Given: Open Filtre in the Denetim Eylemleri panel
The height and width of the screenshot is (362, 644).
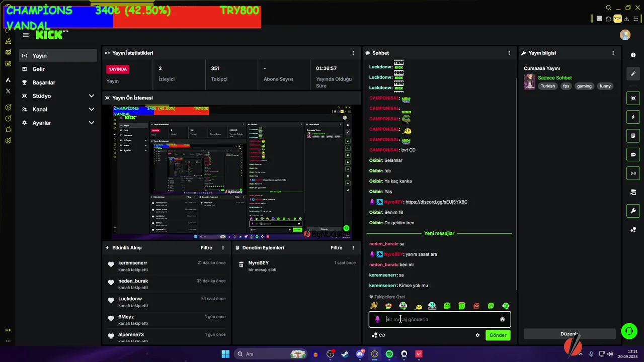Looking at the screenshot, I should 337,248.
